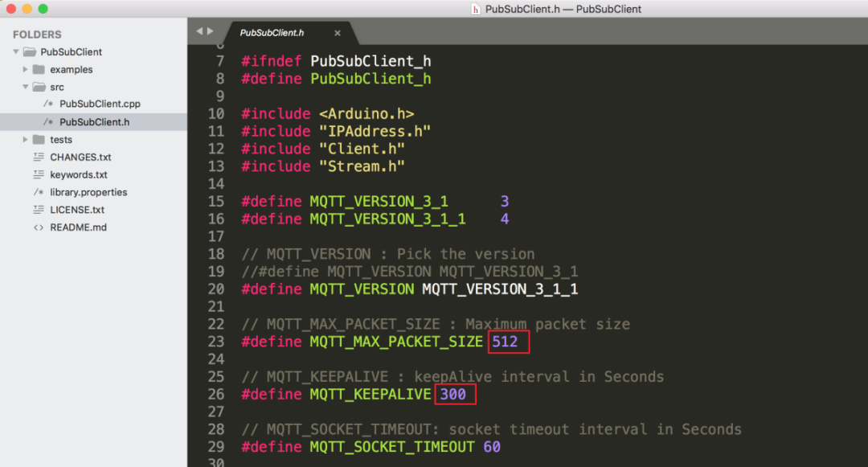The height and width of the screenshot is (467, 868).
Task: Click the commented-out define on line 19
Action: point(410,271)
